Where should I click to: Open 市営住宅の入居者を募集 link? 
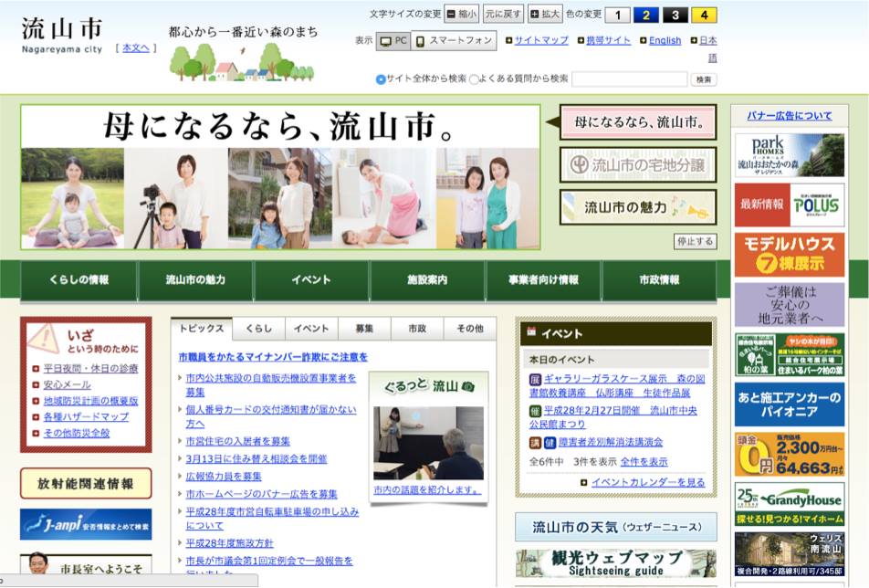(x=237, y=442)
